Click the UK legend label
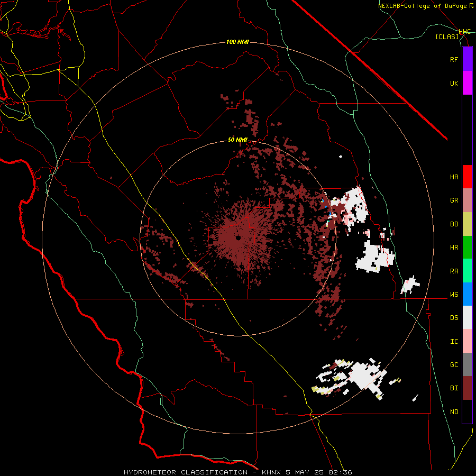 (x=454, y=83)
